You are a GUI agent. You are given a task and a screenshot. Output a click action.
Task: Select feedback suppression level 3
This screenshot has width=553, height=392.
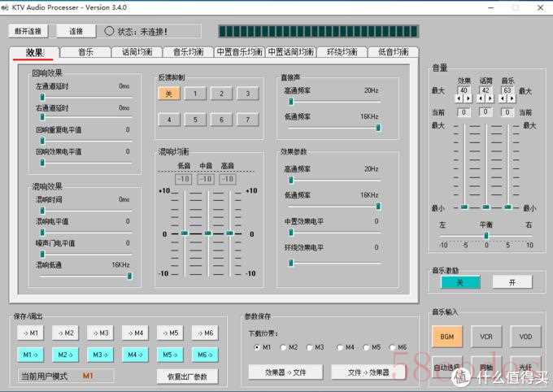pyautogui.click(x=247, y=94)
